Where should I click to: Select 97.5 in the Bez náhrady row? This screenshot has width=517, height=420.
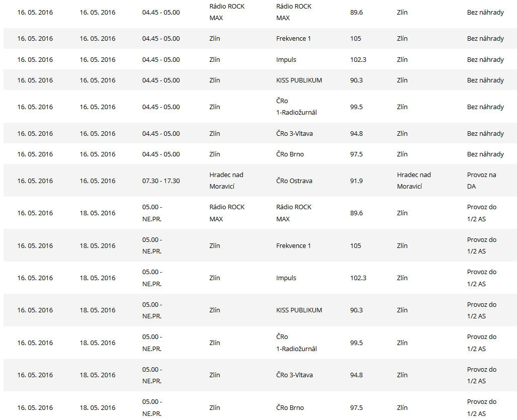356,154
